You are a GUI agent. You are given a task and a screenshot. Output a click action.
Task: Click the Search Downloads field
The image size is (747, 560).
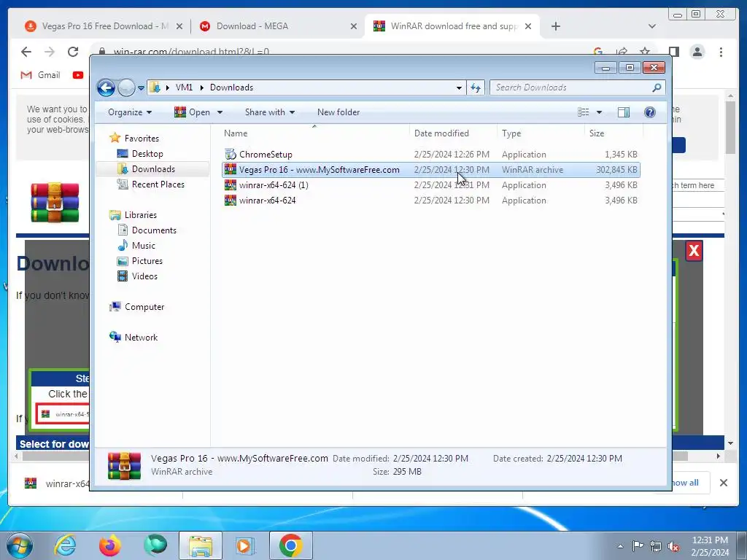pos(577,87)
